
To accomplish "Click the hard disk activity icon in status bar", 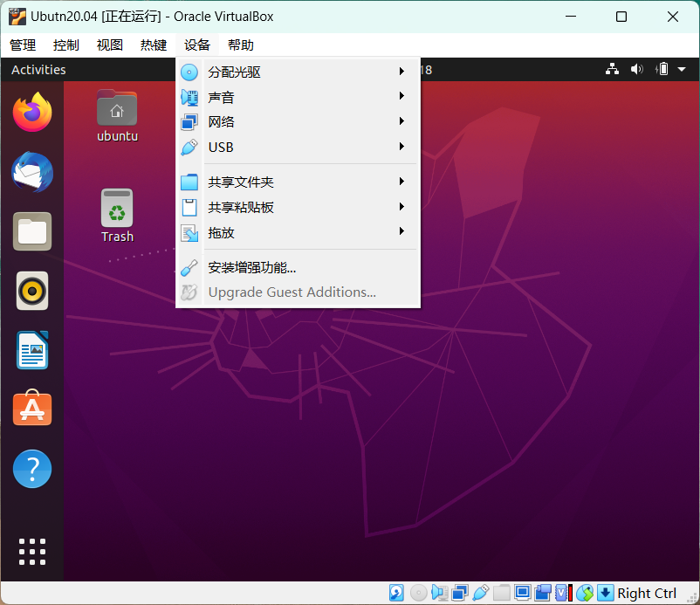I will pos(396,593).
